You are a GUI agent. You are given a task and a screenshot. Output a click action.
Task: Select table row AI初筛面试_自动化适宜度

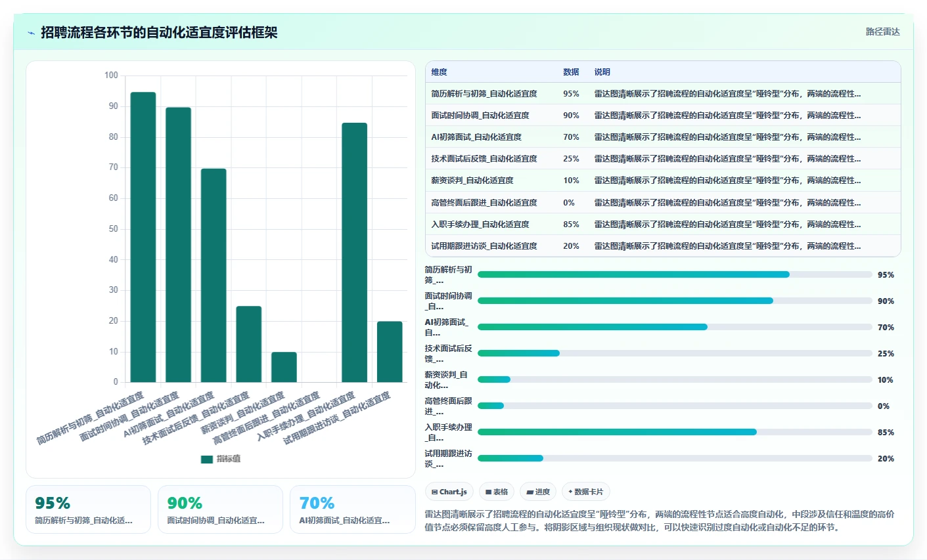(663, 137)
